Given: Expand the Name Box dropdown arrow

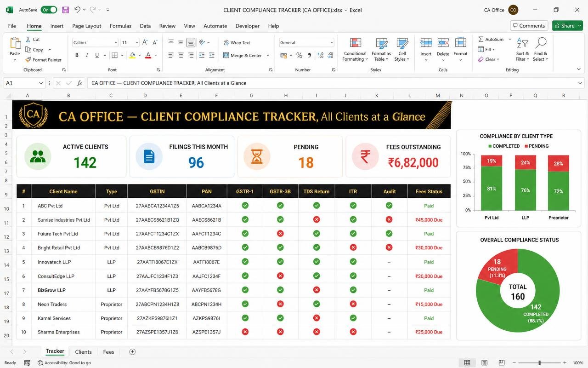Looking at the screenshot, I should [40, 83].
